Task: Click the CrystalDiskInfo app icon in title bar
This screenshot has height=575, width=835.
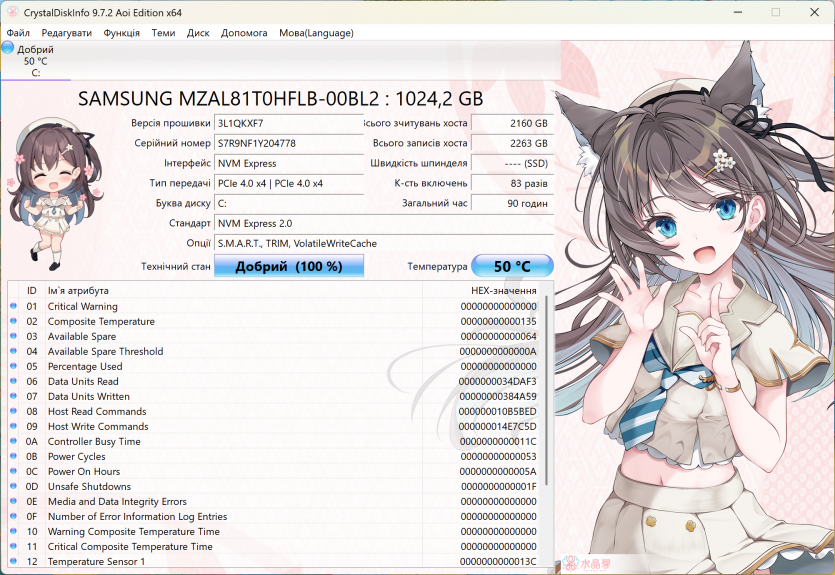Action: pyautogui.click(x=12, y=11)
